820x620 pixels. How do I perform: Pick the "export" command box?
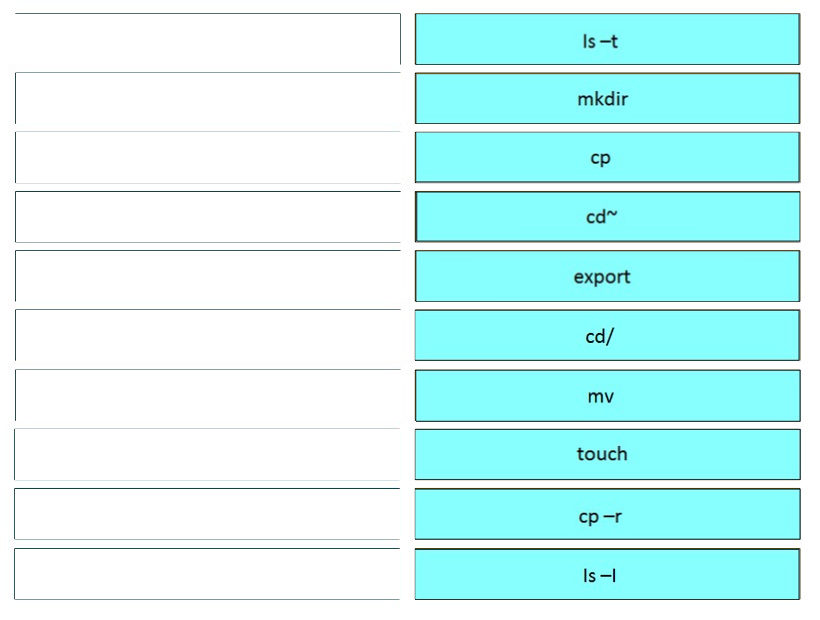[607, 276]
